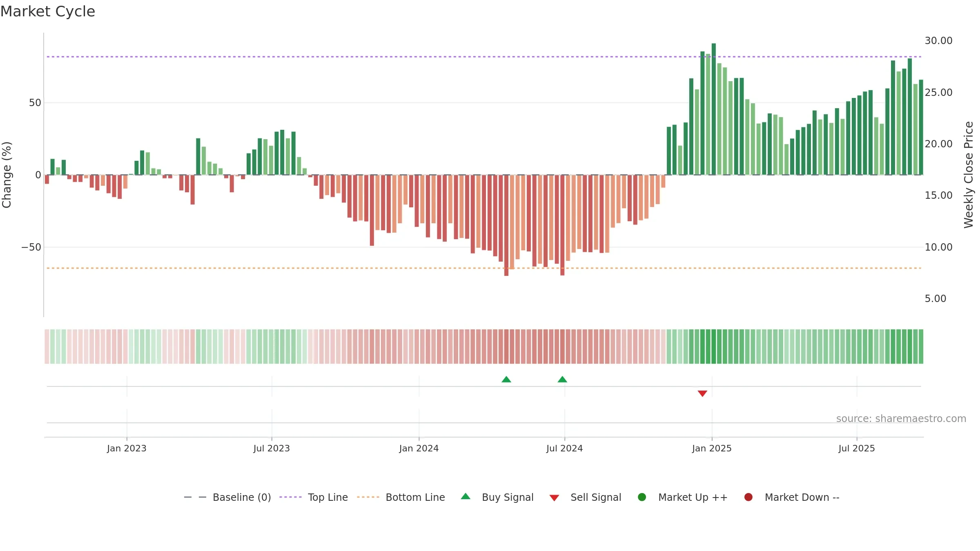Toggle Market Up ++ legend entry
Viewport: 980px width, 551px height.
coord(682,497)
